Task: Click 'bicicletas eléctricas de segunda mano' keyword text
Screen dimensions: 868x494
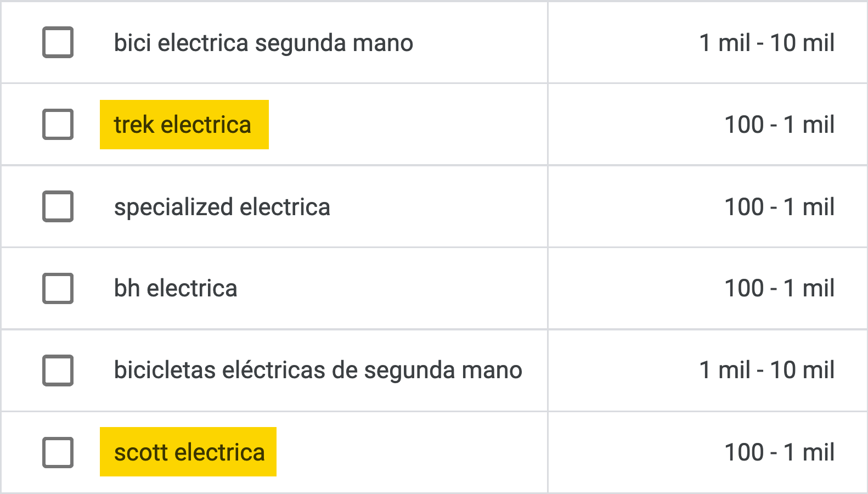Action: (x=319, y=370)
